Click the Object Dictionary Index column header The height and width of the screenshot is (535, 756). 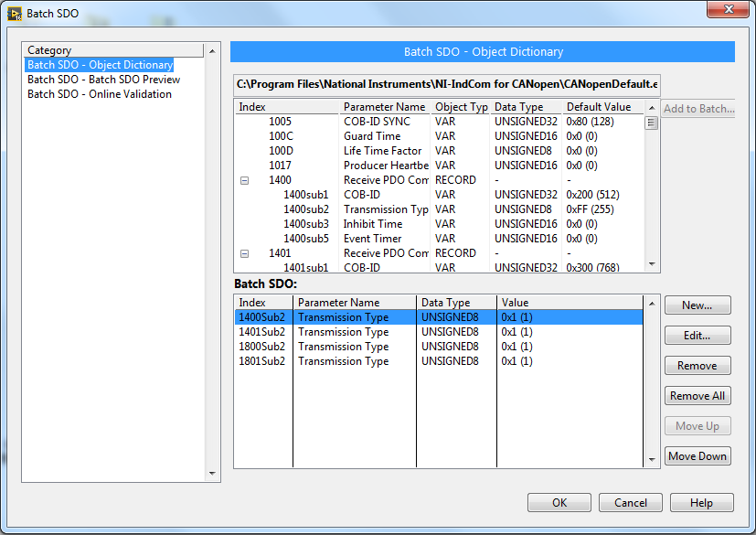[287, 107]
